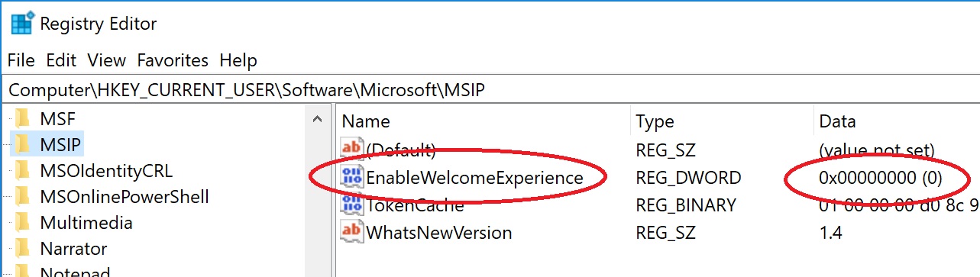Select the MSF folder icon

[x=22, y=118]
